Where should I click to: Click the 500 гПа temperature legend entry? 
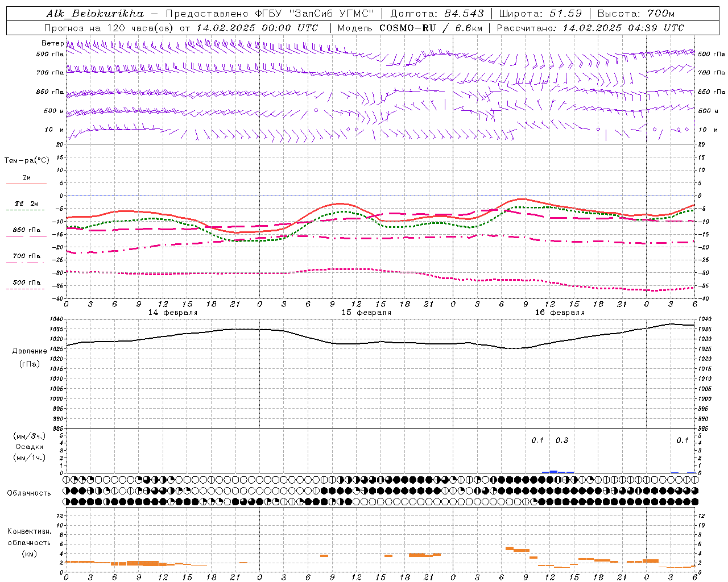pos(26,282)
